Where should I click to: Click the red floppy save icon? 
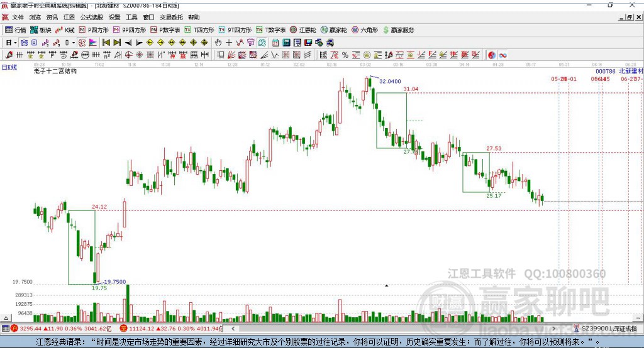pyautogui.click(x=308, y=43)
